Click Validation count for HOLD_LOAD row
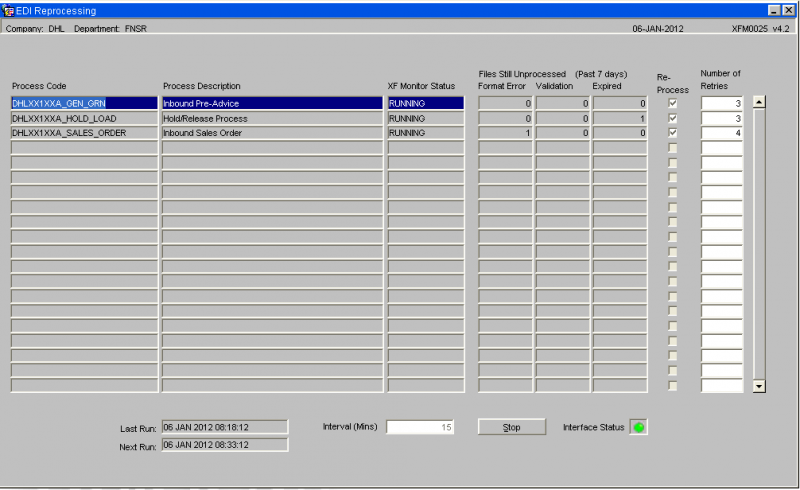Viewport: 800px width, 490px height. point(563,118)
